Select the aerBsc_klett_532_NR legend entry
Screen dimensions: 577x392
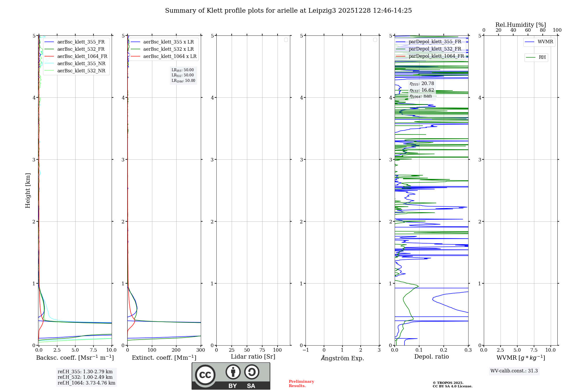pos(81,71)
